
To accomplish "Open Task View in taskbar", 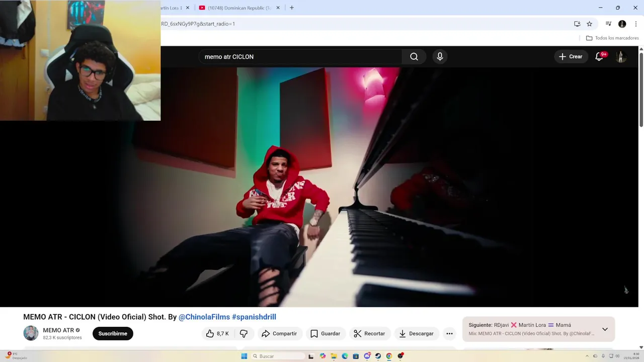I will pyautogui.click(x=311, y=356).
